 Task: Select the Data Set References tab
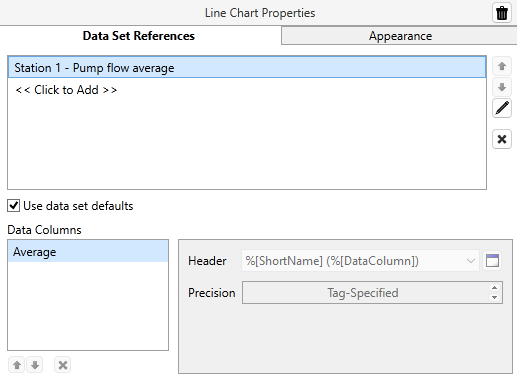139,36
